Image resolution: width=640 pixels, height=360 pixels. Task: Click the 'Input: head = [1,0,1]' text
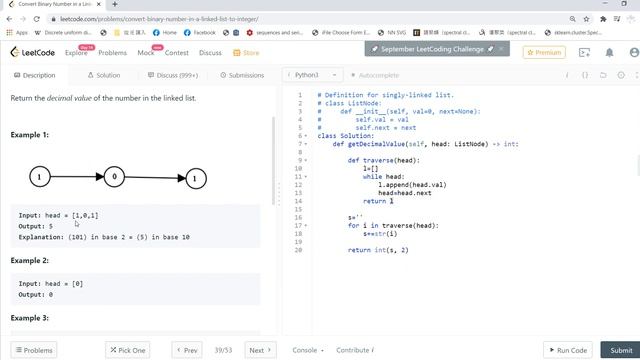coord(58,215)
